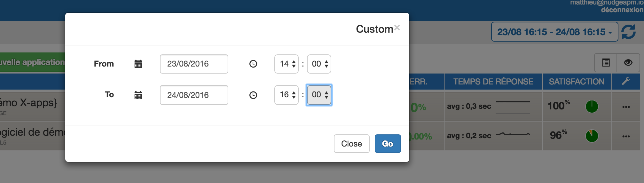Image resolution: width=644 pixels, height=183 pixels.
Task: Open the To minutes dropdown
Action: (319, 95)
